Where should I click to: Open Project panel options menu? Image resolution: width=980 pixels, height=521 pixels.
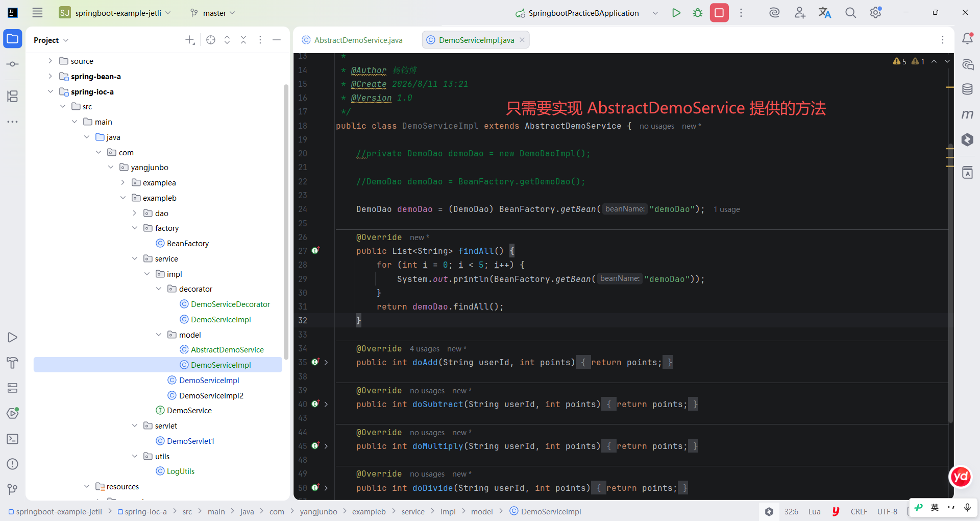(x=260, y=40)
